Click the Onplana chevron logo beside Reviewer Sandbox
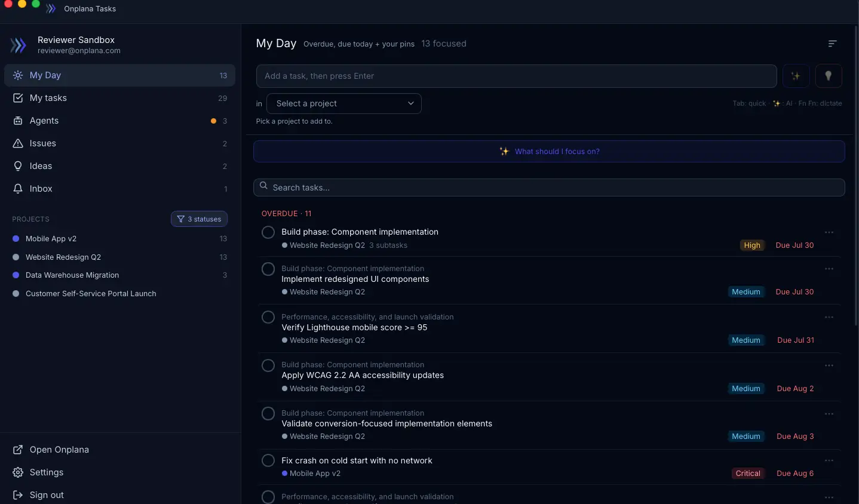The width and height of the screenshot is (859, 504). 19,45
